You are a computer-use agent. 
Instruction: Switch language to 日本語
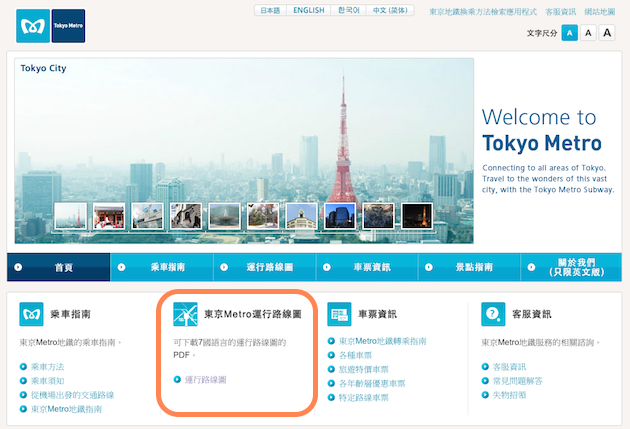[x=270, y=10]
